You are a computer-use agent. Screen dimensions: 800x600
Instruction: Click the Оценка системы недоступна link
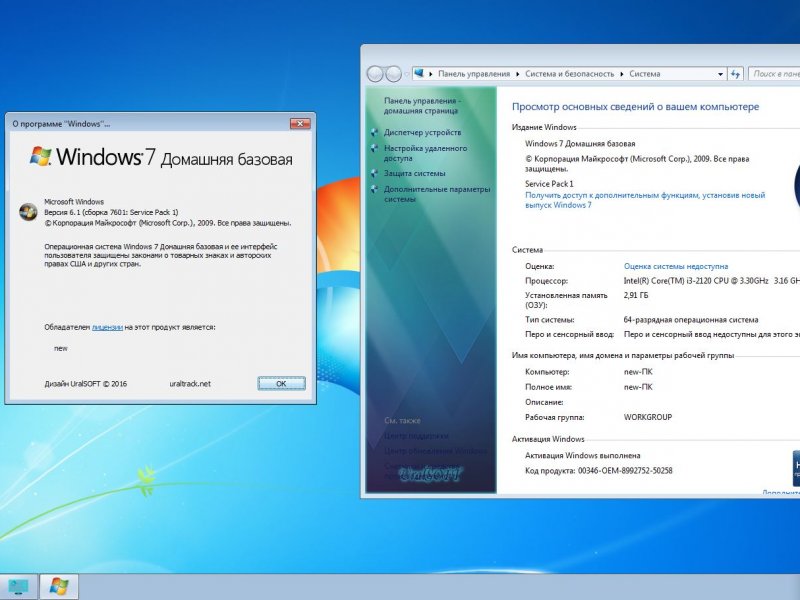pos(676,266)
